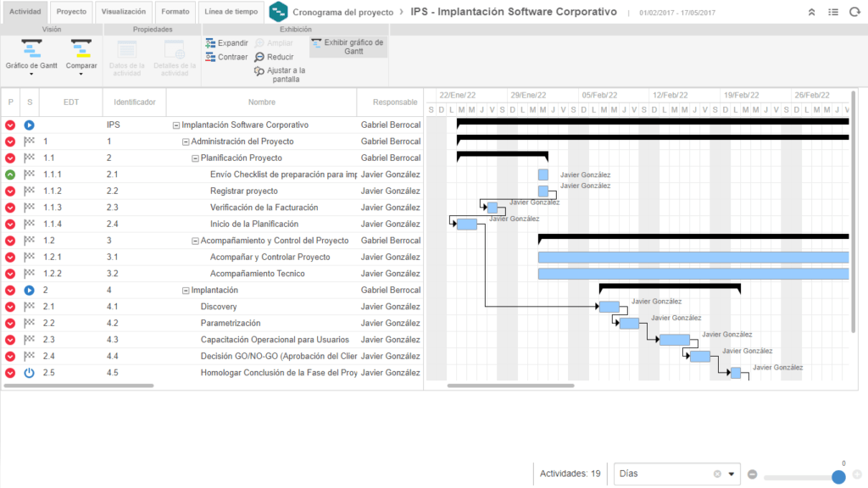The height and width of the screenshot is (488, 868).
Task: Click the zoom slider handle
Action: (x=838, y=477)
